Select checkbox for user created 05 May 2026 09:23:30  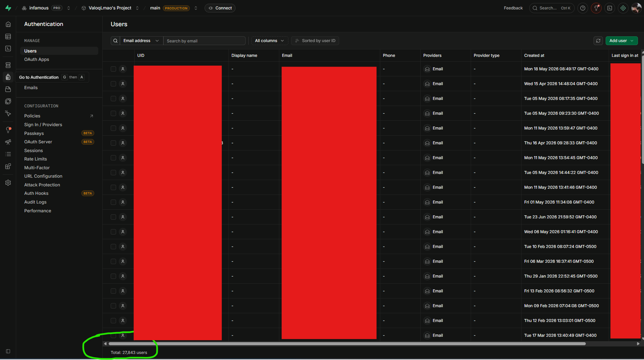click(113, 113)
